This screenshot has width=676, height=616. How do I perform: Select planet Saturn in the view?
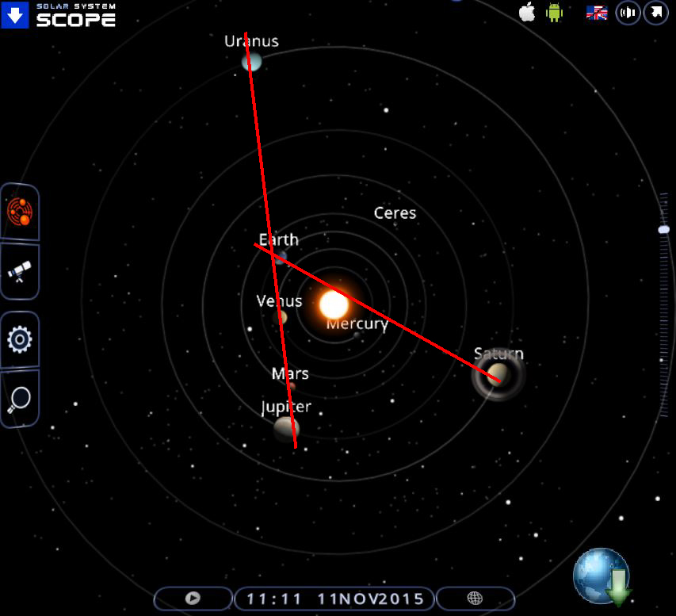(498, 375)
